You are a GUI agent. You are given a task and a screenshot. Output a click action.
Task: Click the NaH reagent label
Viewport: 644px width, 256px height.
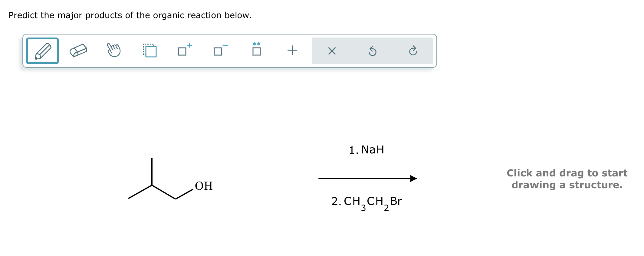click(366, 149)
